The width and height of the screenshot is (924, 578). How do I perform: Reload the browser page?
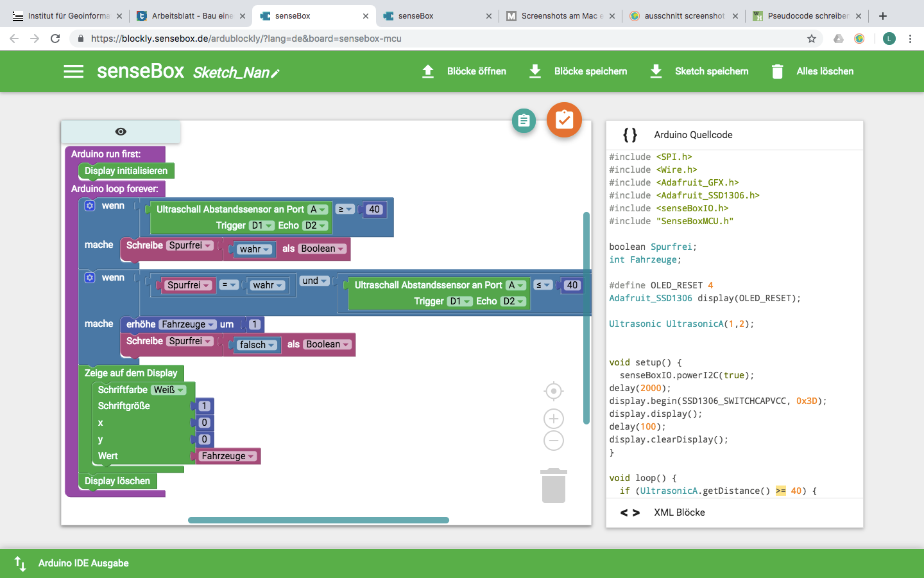click(x=55, y=39)
